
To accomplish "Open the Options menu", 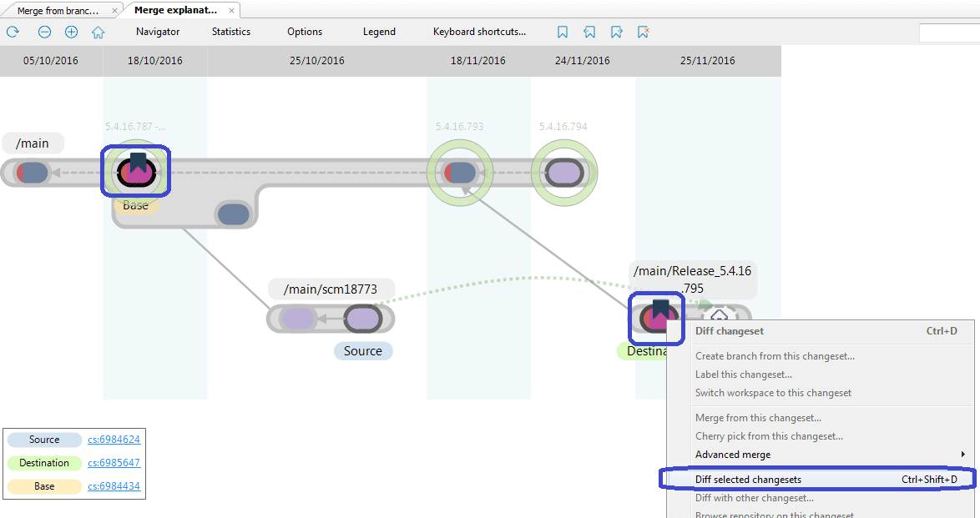I will click(x=304, y=32).
